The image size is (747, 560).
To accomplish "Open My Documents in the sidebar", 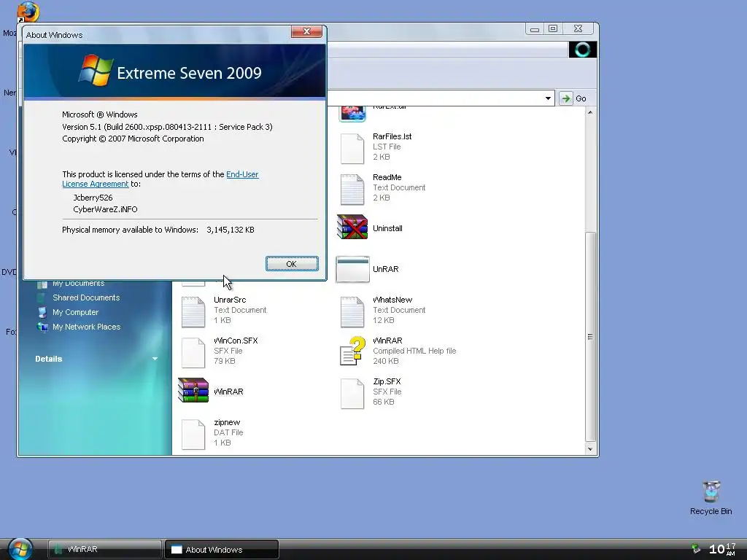I will 78,284.
